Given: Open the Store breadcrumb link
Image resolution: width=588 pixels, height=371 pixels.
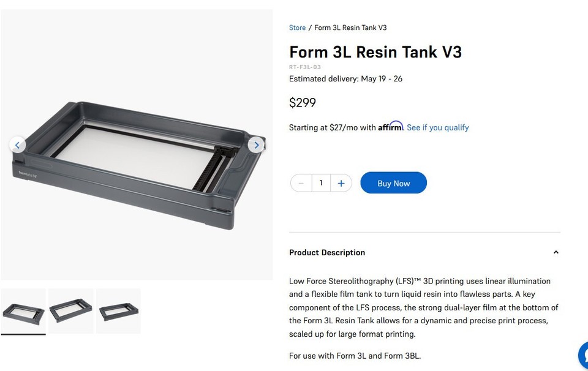Looking at the screenshot, I should click(297, 28).
